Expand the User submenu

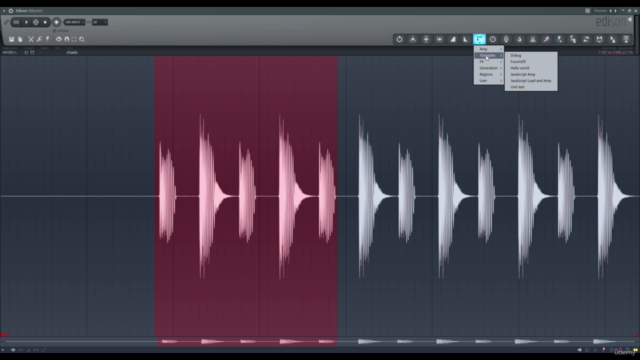489,80
